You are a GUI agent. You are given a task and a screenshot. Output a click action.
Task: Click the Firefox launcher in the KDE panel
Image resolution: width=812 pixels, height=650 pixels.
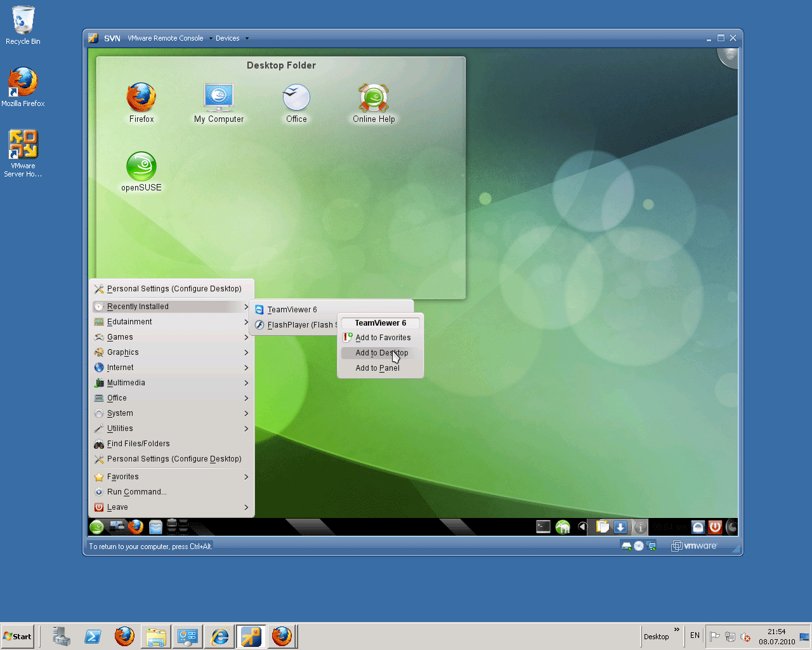136,527
